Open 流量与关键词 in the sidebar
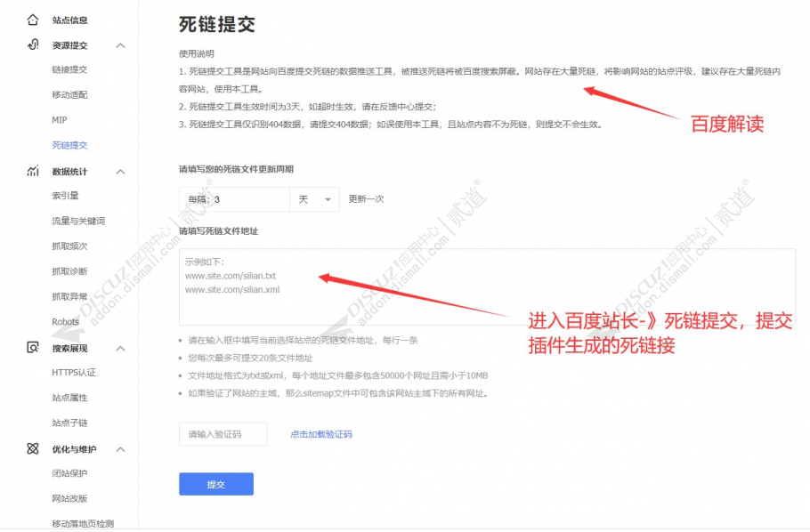 (78, 221)
